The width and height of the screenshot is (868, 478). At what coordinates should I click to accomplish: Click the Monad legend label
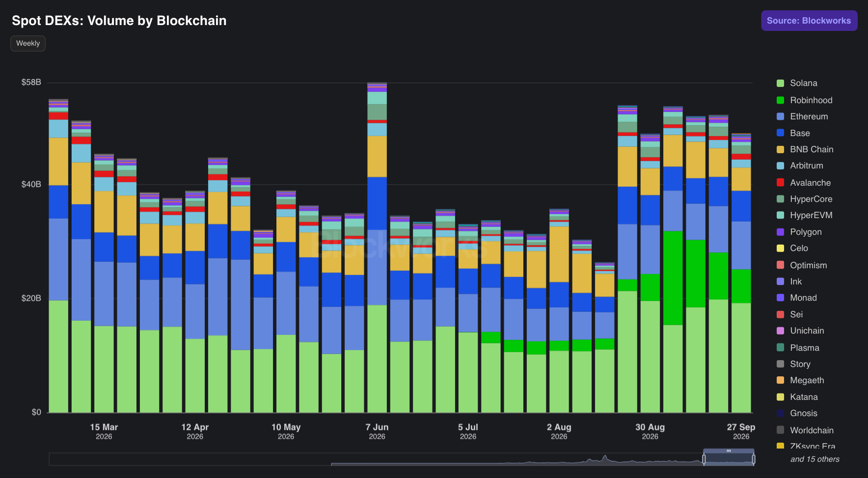click(803, 298)
